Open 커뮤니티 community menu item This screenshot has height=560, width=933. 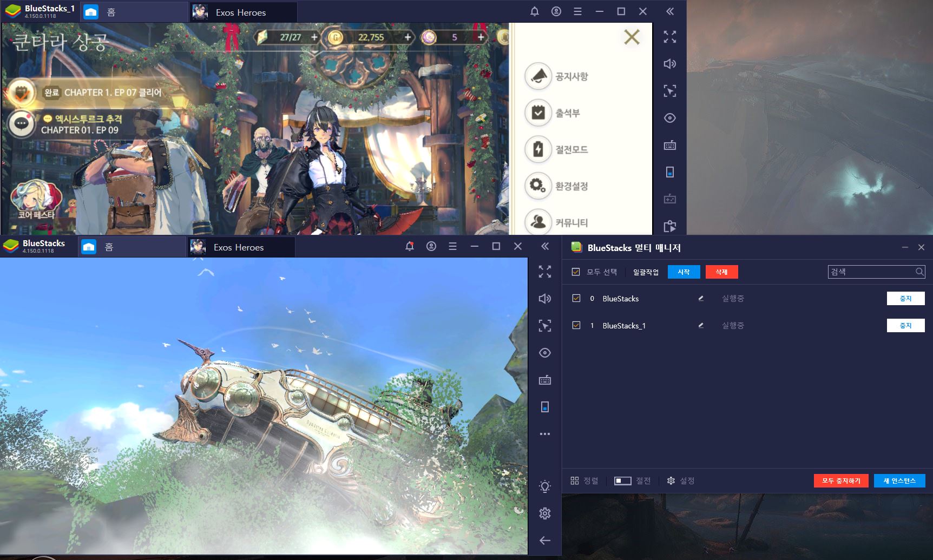point(557,222)
